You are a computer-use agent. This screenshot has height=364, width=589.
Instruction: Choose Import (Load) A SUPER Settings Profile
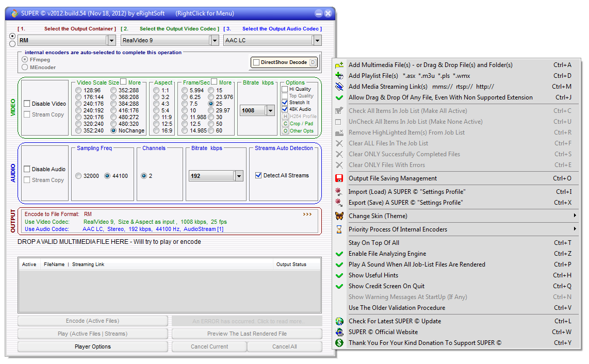click(457, 192)
